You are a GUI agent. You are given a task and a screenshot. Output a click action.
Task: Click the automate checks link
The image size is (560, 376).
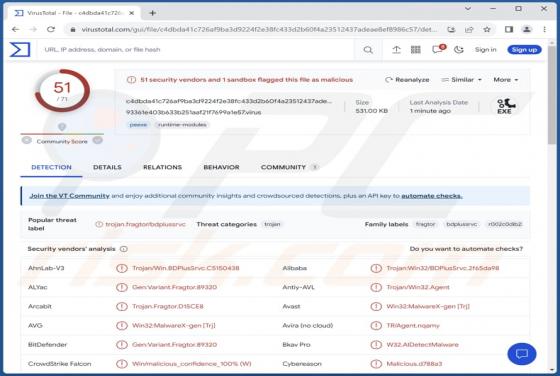tap(432, 196)
